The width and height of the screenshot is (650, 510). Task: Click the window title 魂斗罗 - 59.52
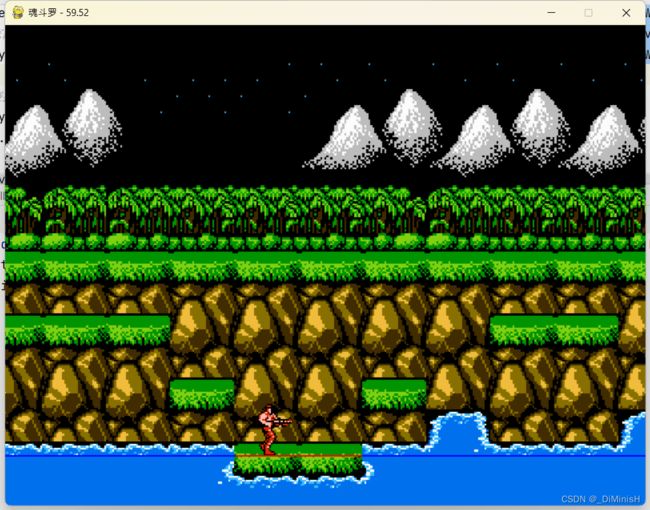coord(58,12)
